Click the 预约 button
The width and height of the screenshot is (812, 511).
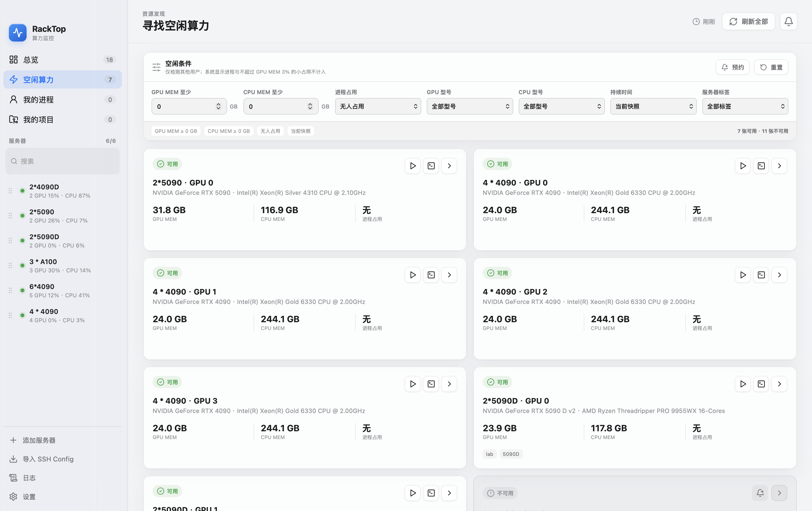(x=733, y=68)
